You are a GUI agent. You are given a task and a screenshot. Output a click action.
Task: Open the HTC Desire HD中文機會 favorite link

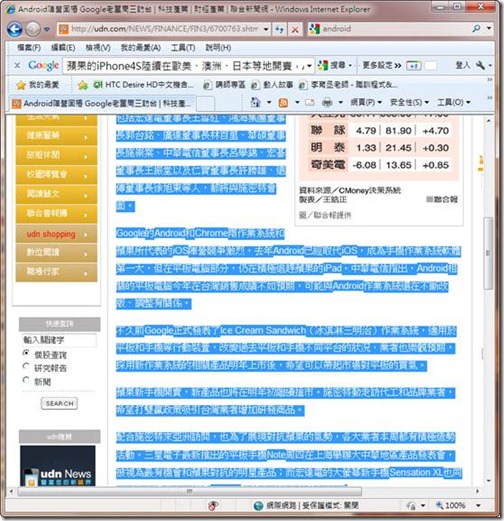[143, 85]
